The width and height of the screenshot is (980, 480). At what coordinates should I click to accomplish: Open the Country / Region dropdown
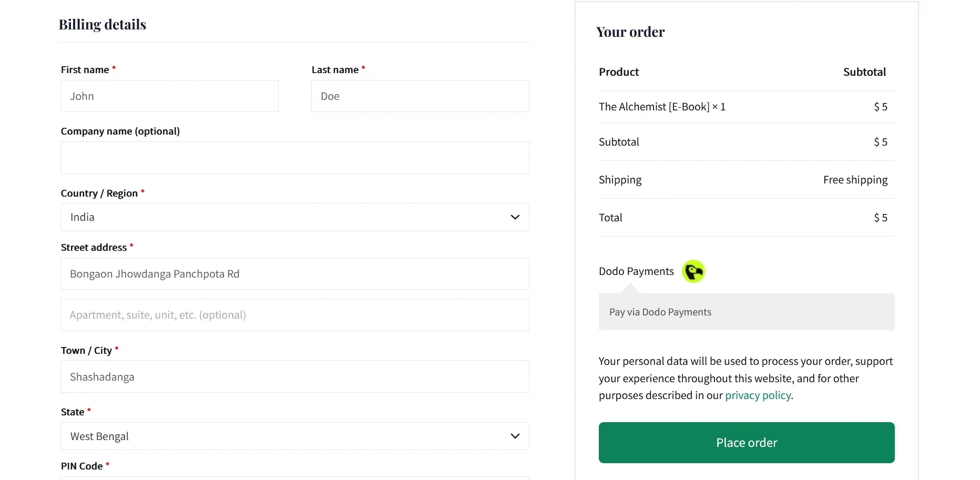coord(294,217)
